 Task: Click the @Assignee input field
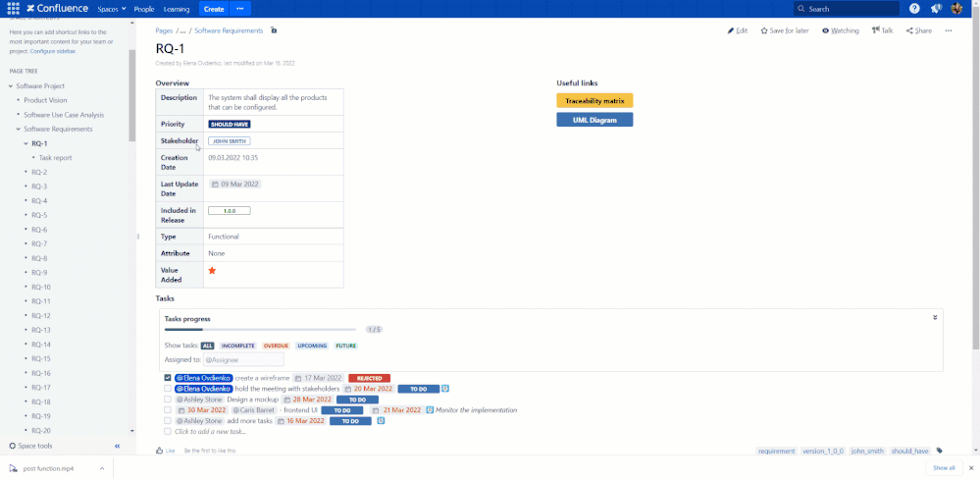[243, 359]
